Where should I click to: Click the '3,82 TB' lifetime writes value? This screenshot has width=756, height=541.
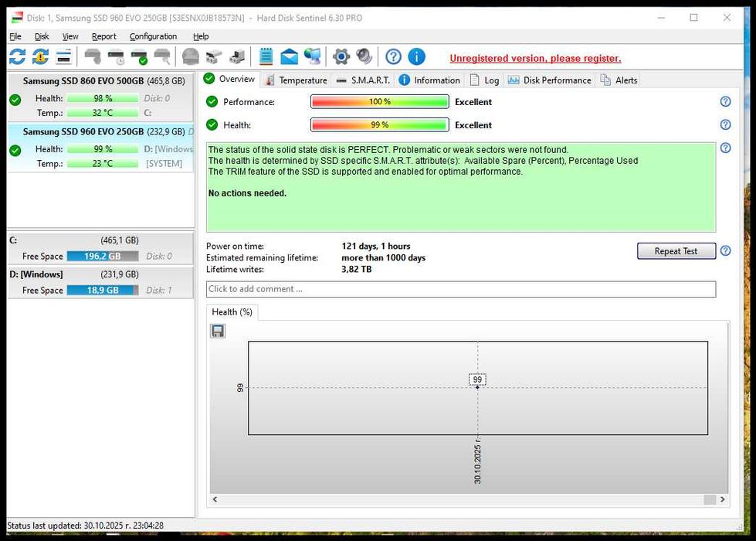(x=356, y=269)
